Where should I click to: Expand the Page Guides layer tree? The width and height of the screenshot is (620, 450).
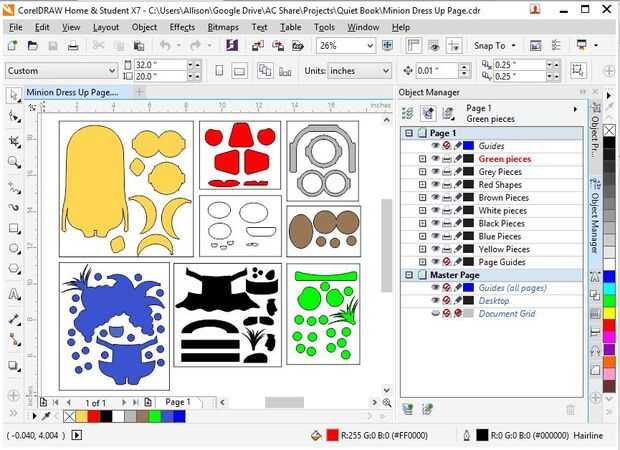pos(422,262)
